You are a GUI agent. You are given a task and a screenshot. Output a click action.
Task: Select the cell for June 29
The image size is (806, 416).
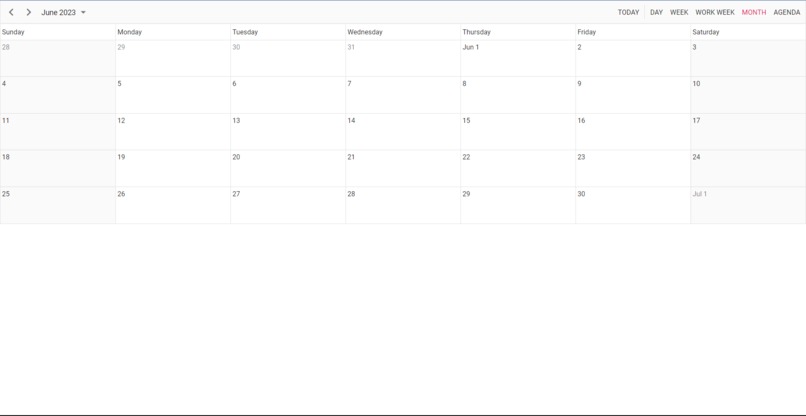(518, 206)
